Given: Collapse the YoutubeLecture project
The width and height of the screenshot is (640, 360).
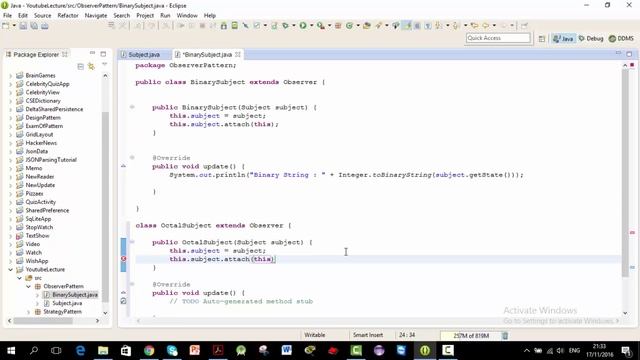Looking at the screenshot, I should point(10,269).
